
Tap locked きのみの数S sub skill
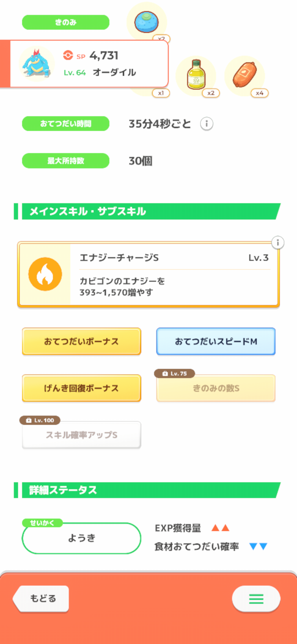click(216, 389)
